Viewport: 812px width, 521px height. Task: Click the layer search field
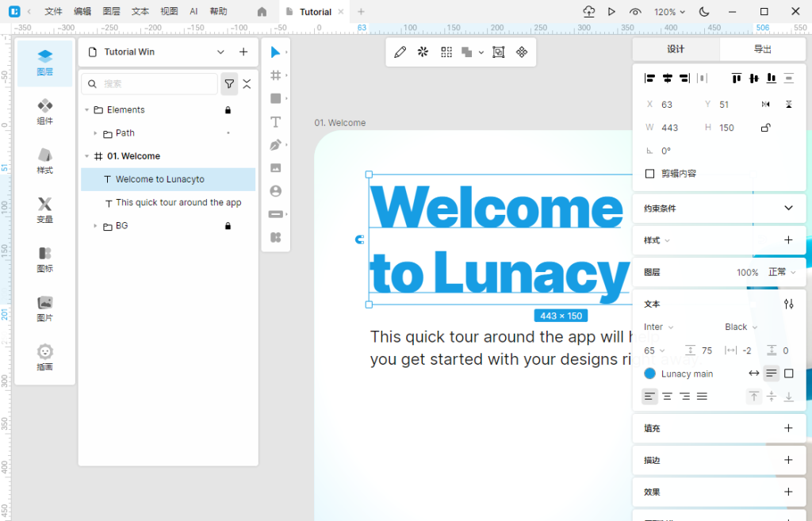click(x=150, y=84)
